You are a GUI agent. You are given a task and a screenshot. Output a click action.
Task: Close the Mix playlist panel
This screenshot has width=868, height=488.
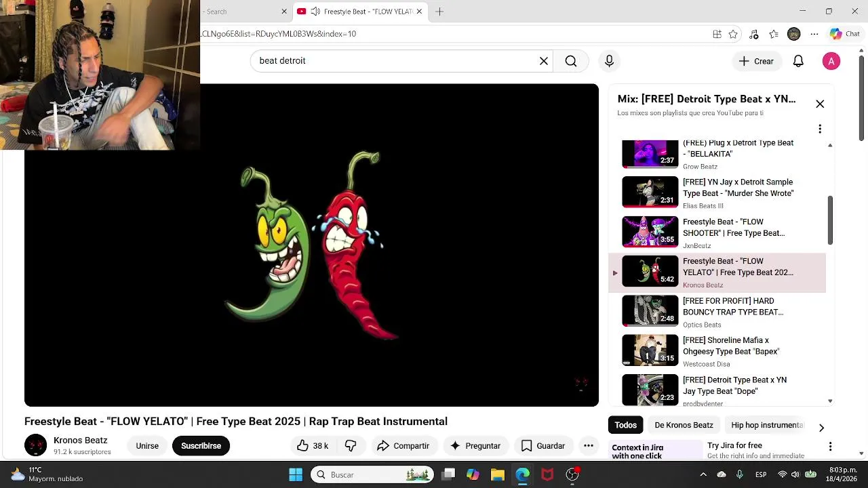(820, 104)
